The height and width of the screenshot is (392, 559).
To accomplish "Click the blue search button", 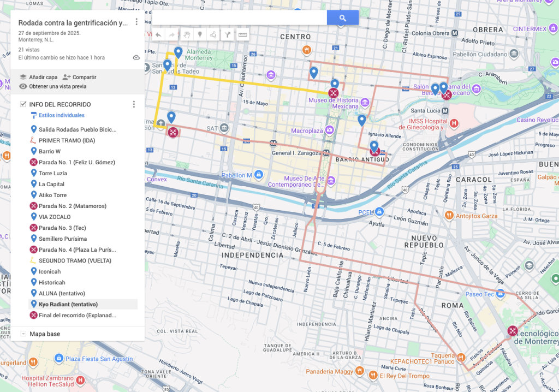I will (x=342, y=18).
